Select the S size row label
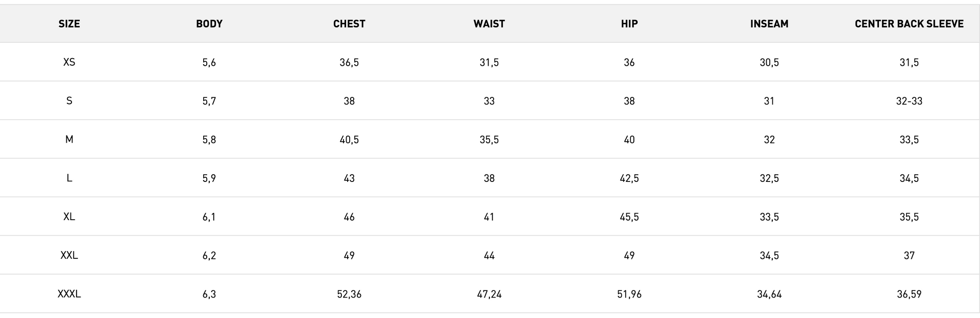This screenshot has width=980, height=318. tap(69, 101)
